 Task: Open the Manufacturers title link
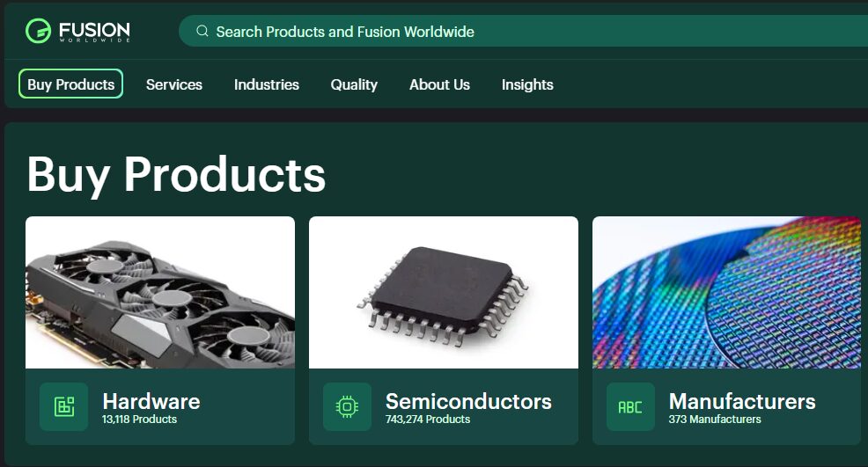[742, 401]
